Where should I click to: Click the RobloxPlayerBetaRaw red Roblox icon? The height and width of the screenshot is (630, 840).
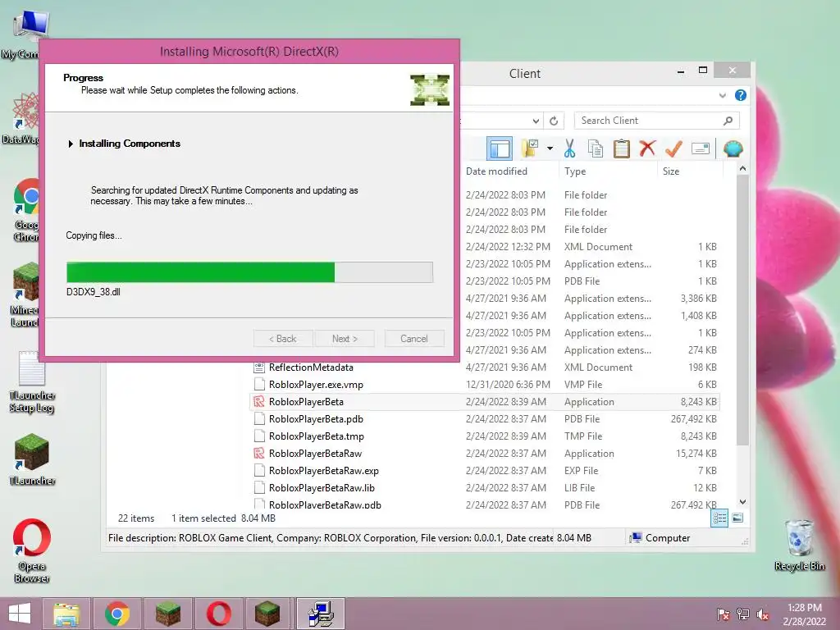point(259,453)
